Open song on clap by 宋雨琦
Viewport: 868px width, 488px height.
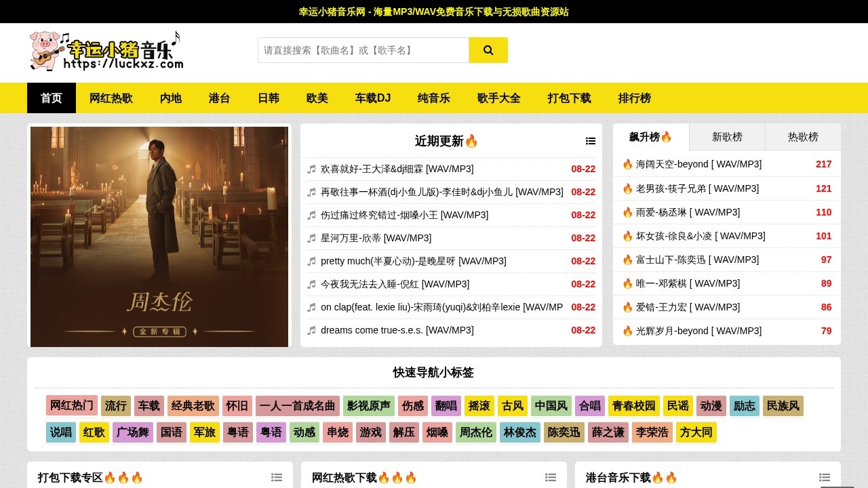pyautogui.click(x=442, y=307)
